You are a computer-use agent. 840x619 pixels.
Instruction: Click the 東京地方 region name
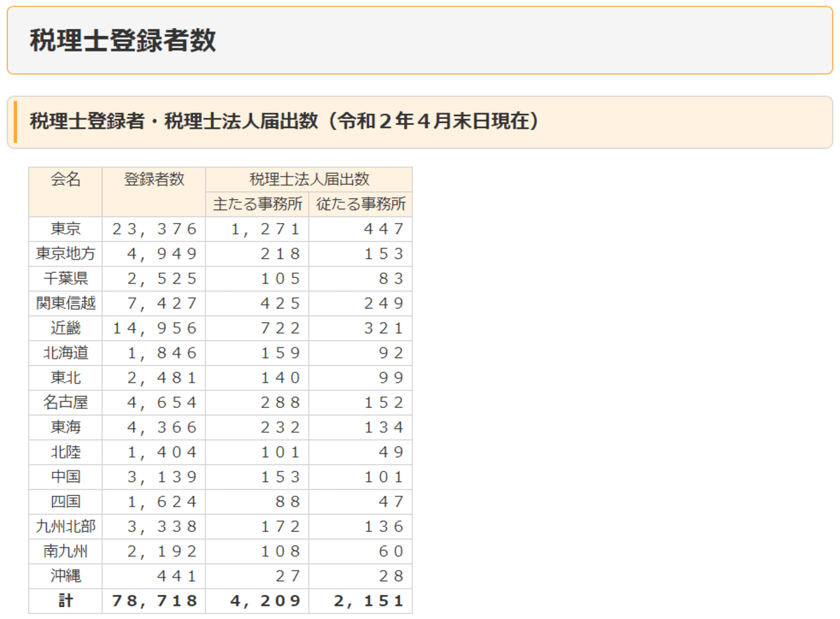pos(65,253)
